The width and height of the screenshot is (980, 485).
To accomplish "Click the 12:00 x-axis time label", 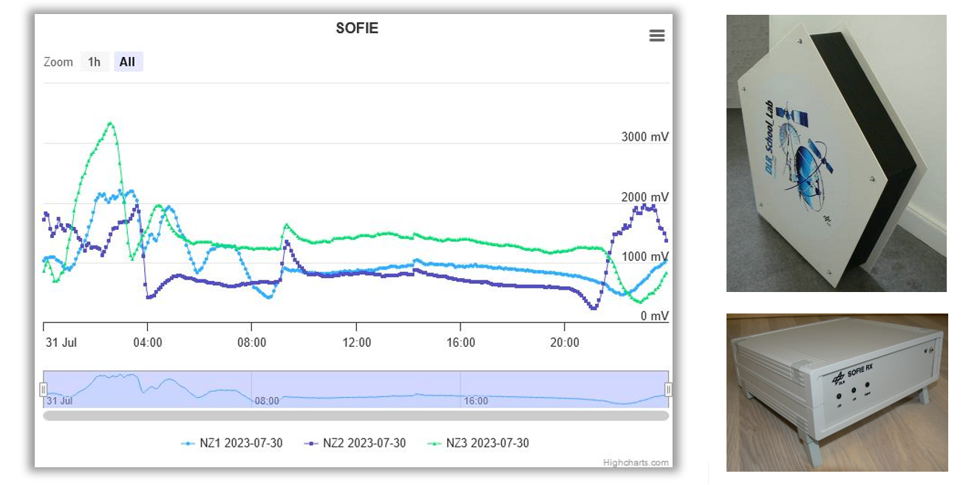I will [x=356, y=343].
